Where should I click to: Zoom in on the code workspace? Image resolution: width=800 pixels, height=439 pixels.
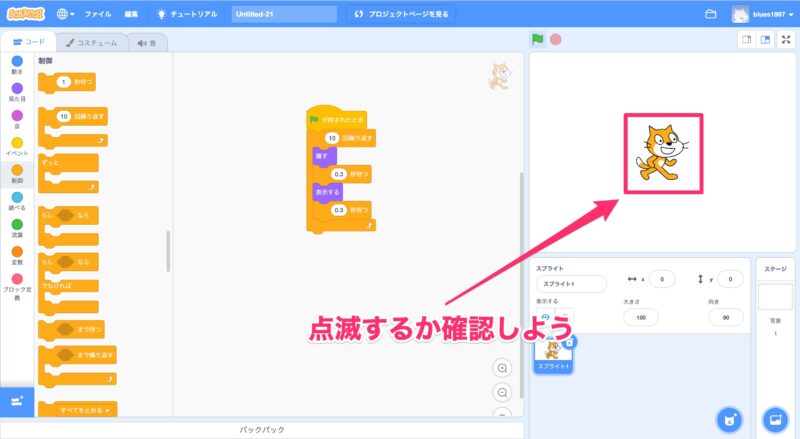[503, 368]
